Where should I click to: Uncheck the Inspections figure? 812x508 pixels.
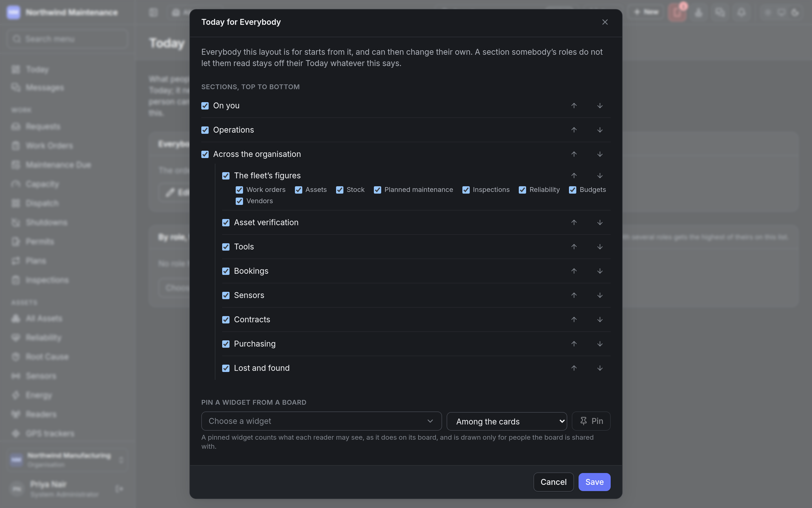[x=466, y=190]
